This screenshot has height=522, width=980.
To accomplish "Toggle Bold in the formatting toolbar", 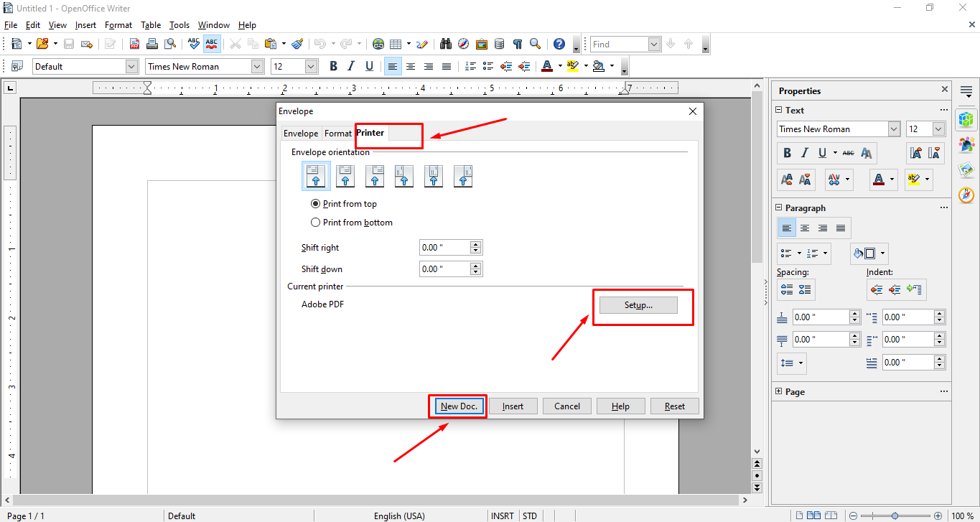I will pyautogui.click(x=333, y=66).
